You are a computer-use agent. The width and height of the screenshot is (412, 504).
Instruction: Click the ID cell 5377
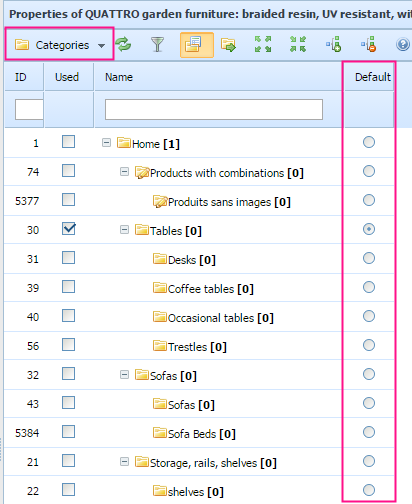tap(27, 201)
